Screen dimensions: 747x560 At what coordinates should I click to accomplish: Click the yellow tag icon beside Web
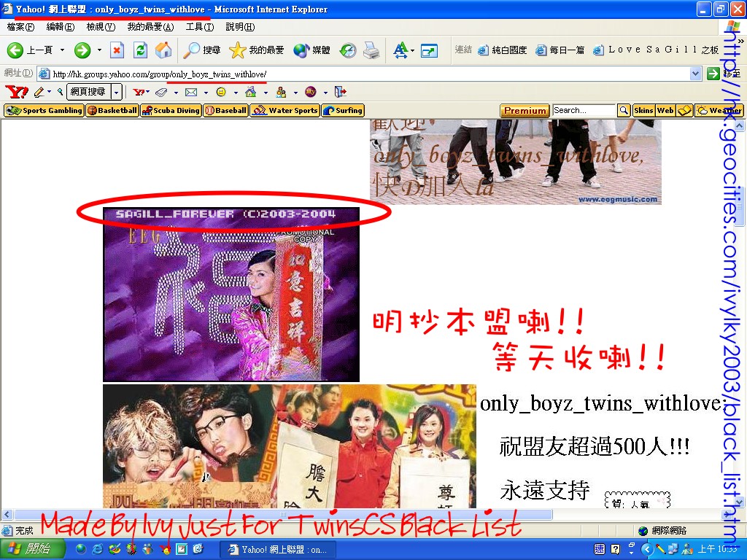684,111
